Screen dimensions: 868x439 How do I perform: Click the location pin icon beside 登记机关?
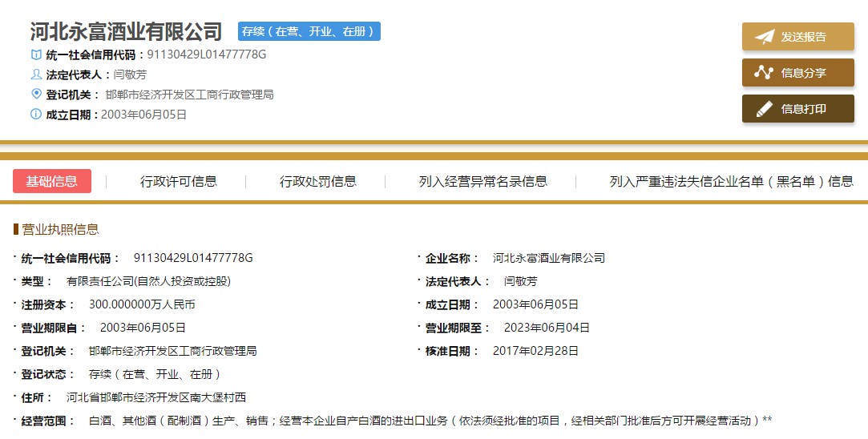[x=36, y=94]
